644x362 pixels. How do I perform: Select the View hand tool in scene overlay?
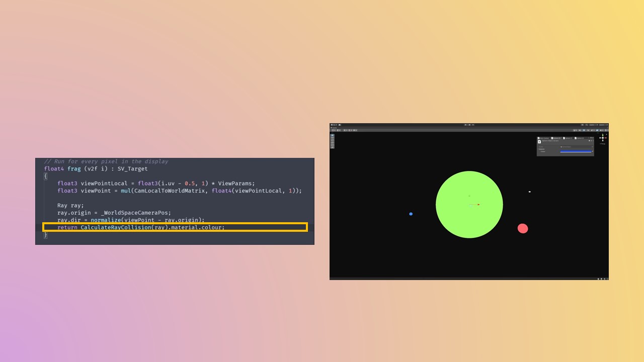click(332, 135)
